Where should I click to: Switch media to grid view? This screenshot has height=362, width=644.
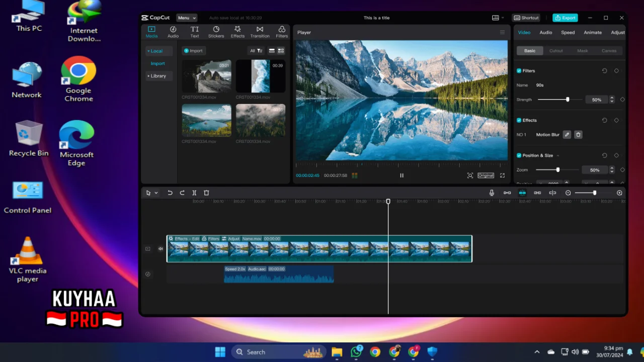click(281, 51)
